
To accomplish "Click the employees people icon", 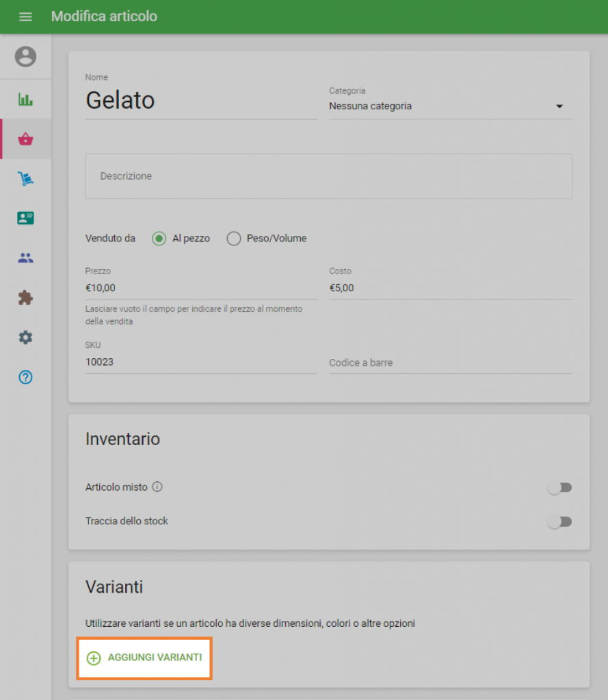I will [25, 258].
